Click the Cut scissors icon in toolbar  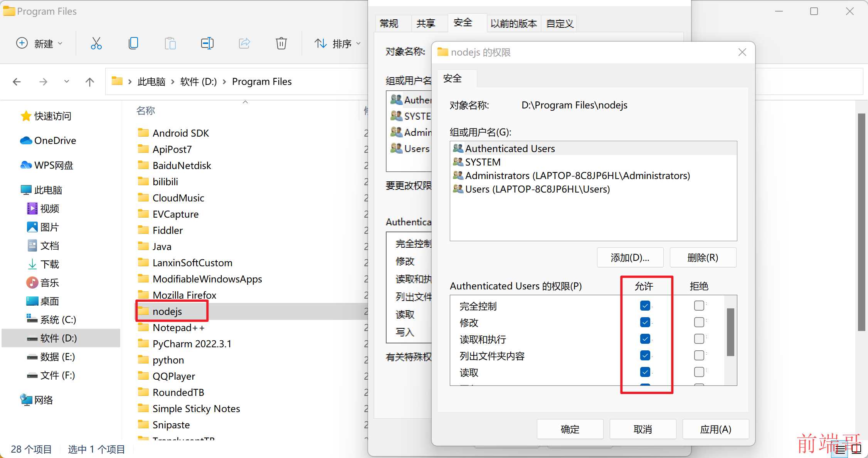click(96, 43)
